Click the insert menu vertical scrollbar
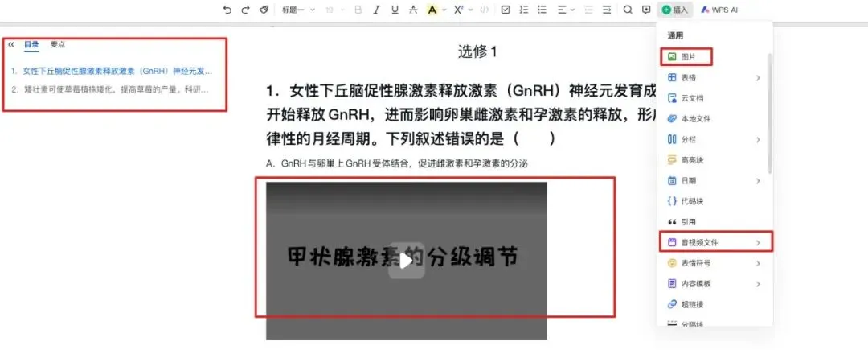 click(769, 113)
